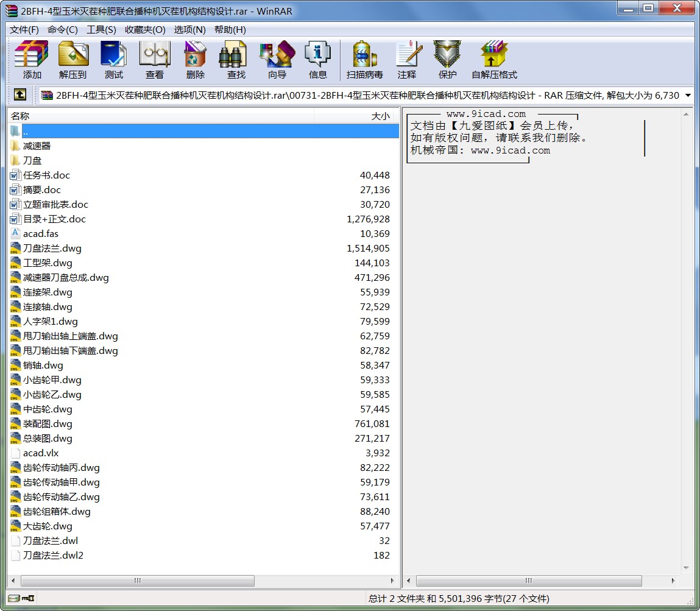Select the 刀盘 folder icon
700x611 pixels.
point(15,160)
